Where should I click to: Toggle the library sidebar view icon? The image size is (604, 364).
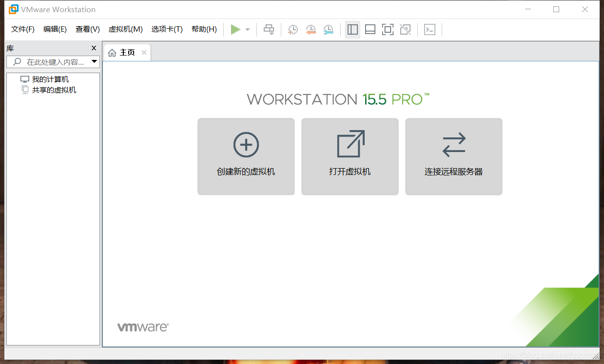click(x=352, y=30)
